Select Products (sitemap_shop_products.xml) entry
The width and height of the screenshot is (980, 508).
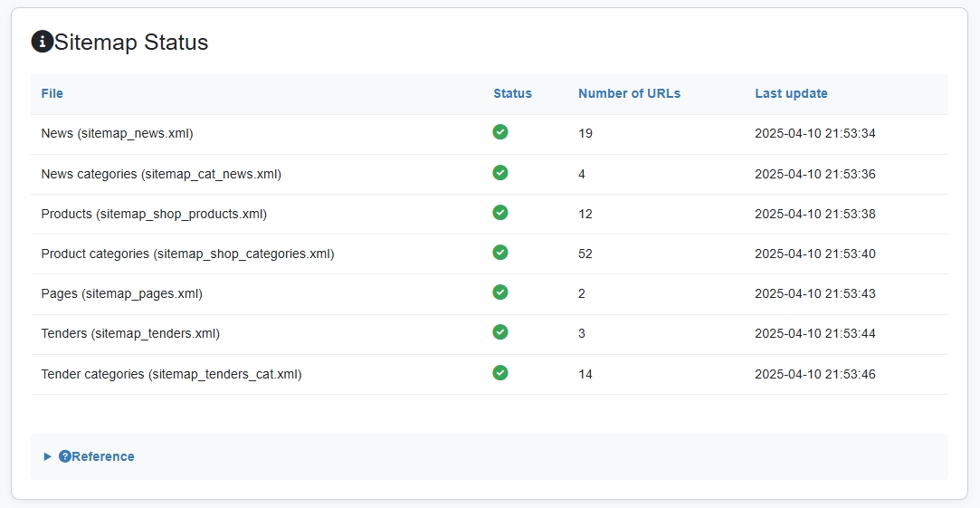[154, 214]
